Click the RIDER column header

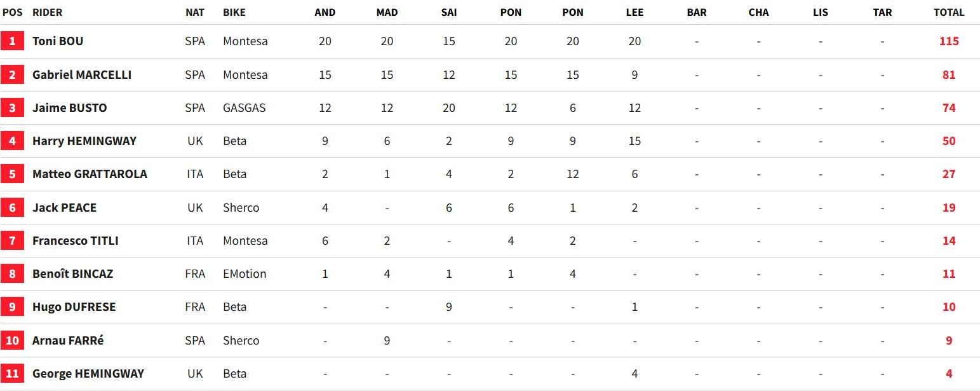(47, 12)
